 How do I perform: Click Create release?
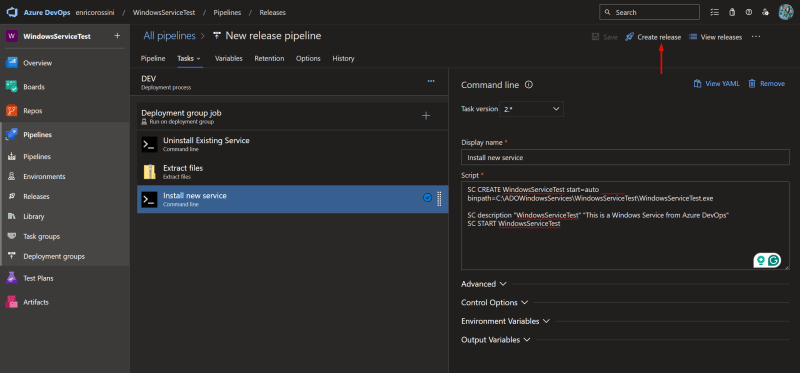(653, 37)
